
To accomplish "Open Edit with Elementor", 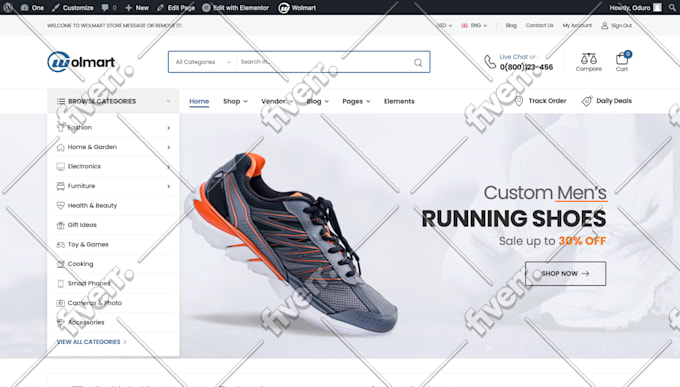I will coord(235,7).
